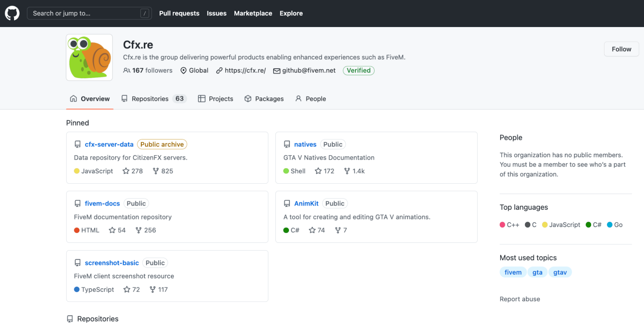
Task: Click the Cfx.re organization name heading
Action: [x=138, y=45]
